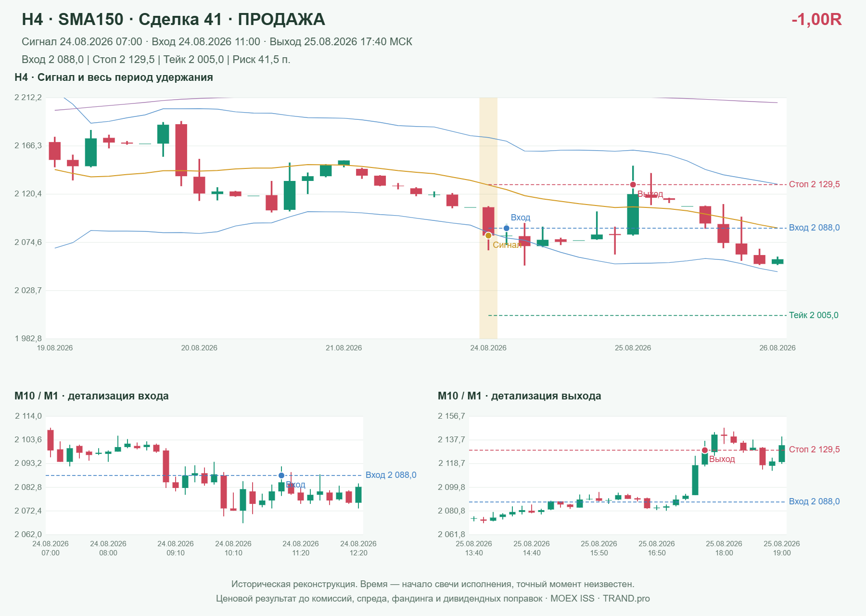Click the '25.08.2026 18:00' time label
The image size is (866, 616).
pyautogui.click(x=724, y=548)
